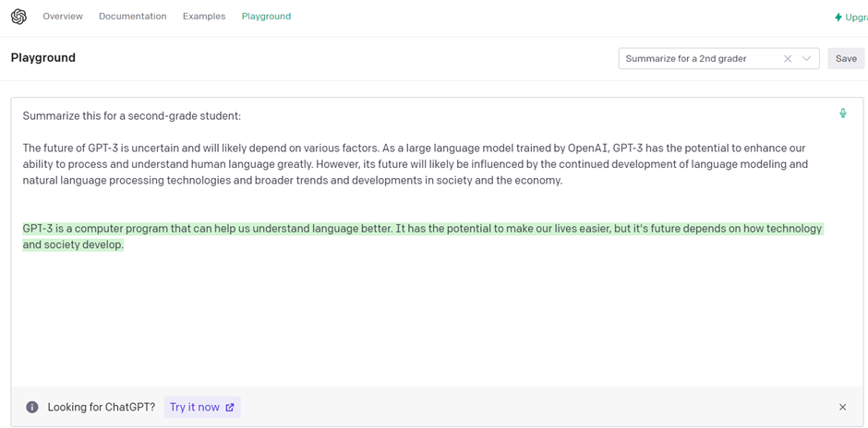Screen dimensions: 868x428
Task: Click the OpenAI logo icon
Action: 18,17
